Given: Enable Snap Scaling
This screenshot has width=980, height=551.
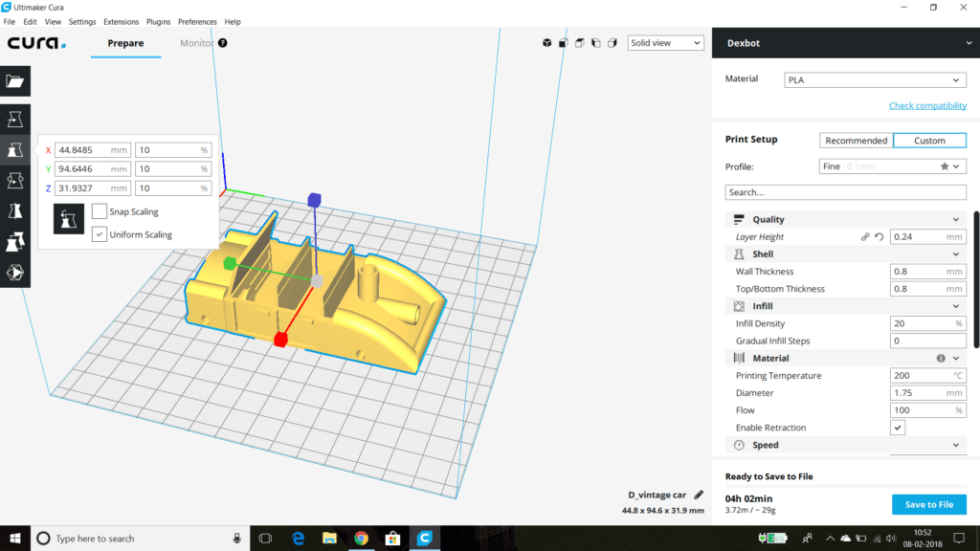Looking at the screenshot, I should tap(100, 212).
